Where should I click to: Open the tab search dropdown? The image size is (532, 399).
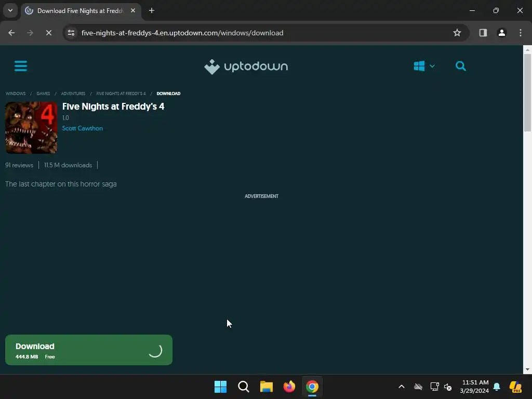click(10, 10)
